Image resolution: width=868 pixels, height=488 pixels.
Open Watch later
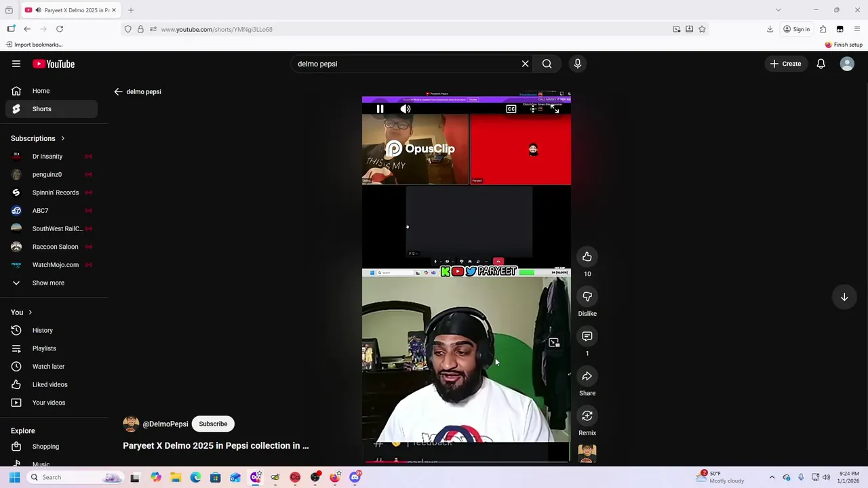pos(52,367)
